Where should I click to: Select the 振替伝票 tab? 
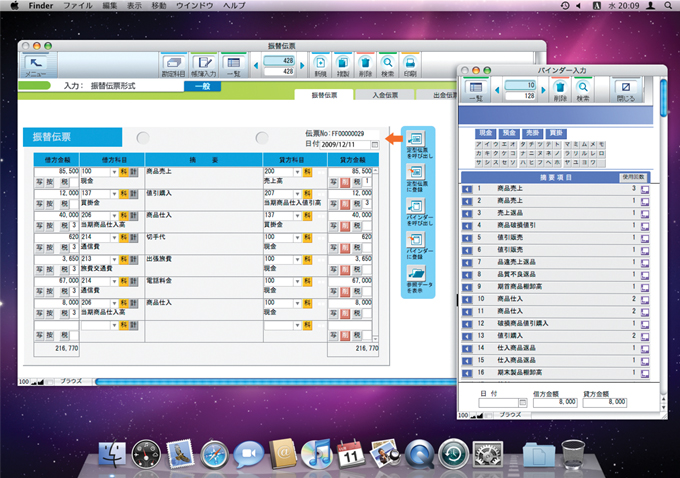[324, 95]
